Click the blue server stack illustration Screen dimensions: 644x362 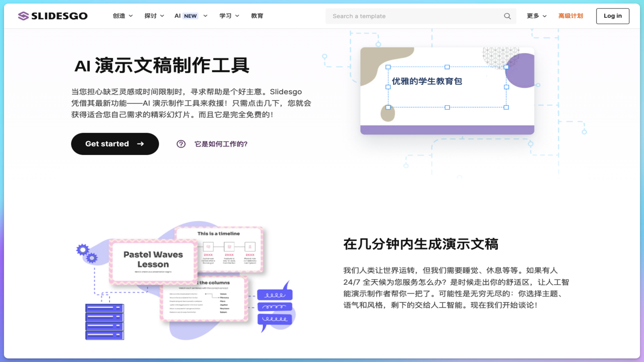105,322
